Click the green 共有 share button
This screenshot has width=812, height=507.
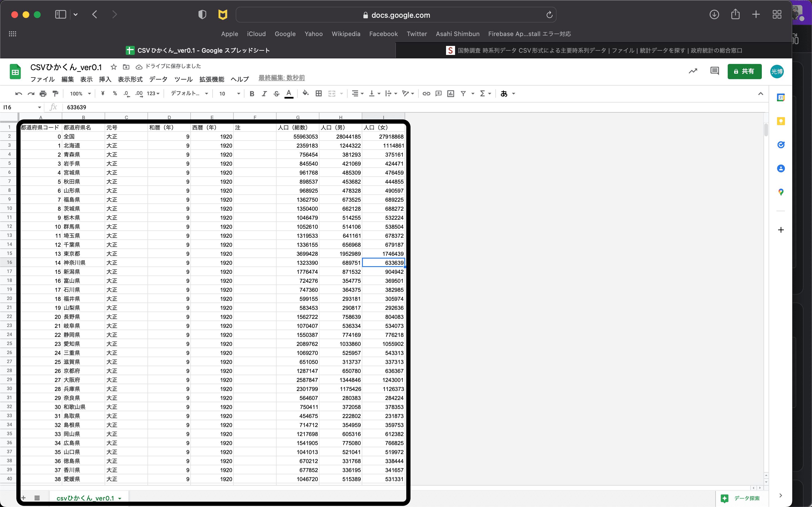(x=744, y=71)
